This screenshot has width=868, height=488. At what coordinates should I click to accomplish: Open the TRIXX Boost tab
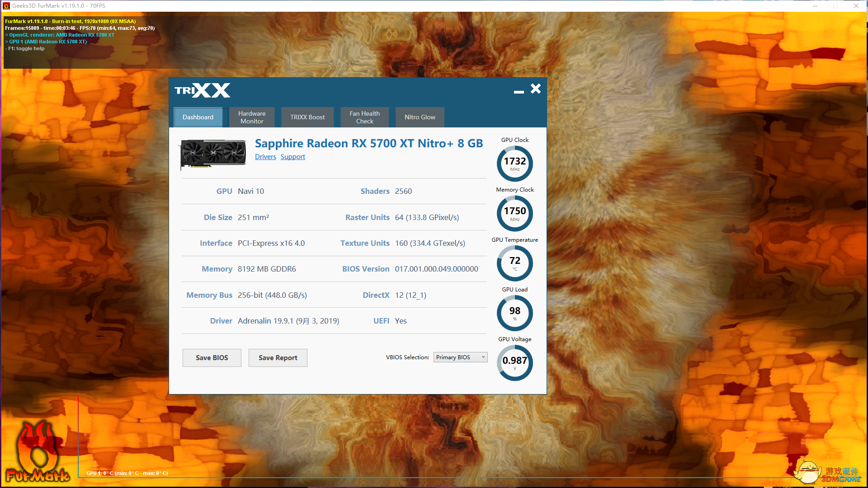point(307,117)
